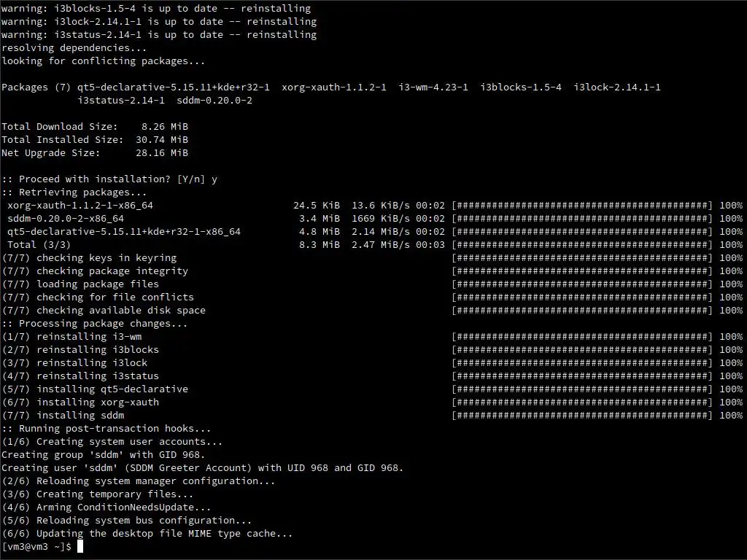Click the 'Total (3/3)' row label
747x560 pixels.
pyautogui.click(x=39, y=245)
